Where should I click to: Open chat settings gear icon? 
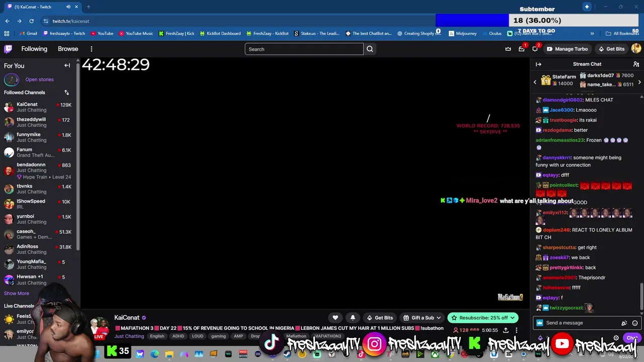point(616,338)
